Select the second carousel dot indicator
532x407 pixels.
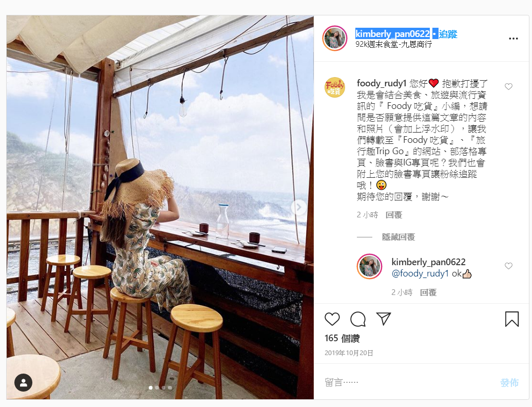[x=157, y=387]
